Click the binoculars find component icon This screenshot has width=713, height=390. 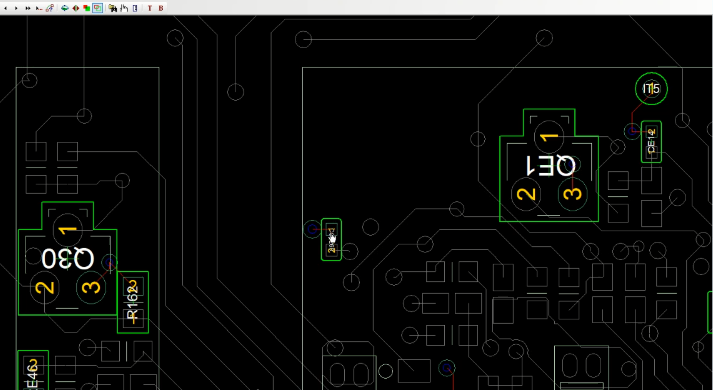tap(112, 8)
